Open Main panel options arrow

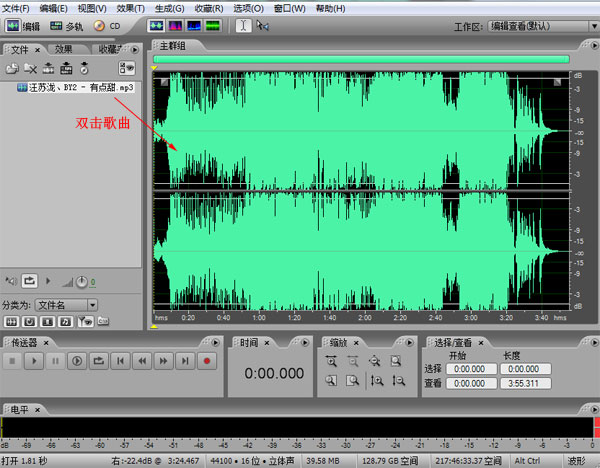click(x=594, y=46)
